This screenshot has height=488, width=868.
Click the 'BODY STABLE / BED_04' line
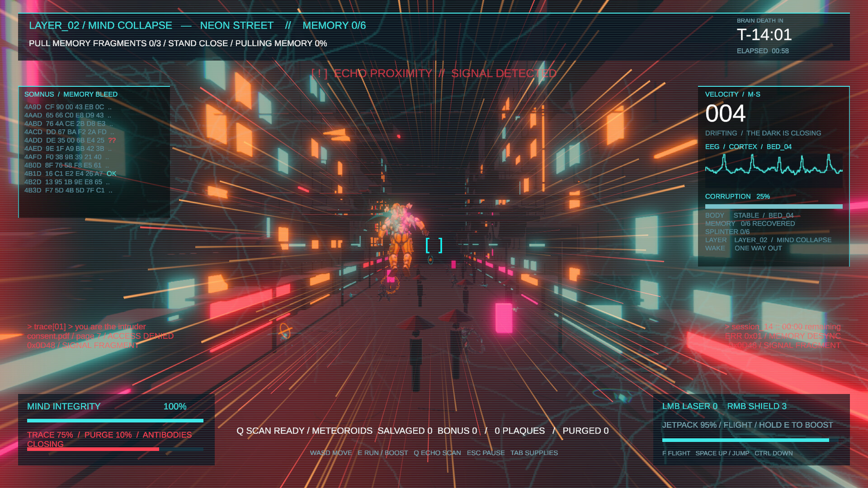(749, 216)
